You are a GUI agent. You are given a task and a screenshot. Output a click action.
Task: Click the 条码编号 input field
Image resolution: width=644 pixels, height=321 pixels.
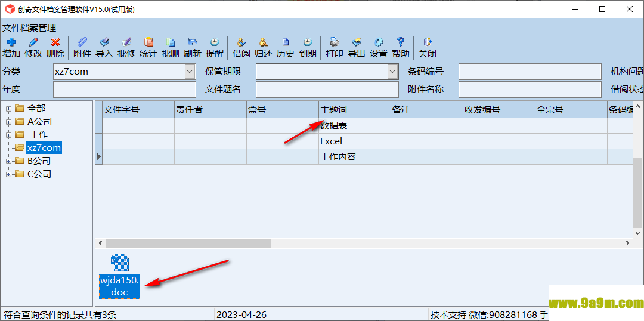click(530, 72)
